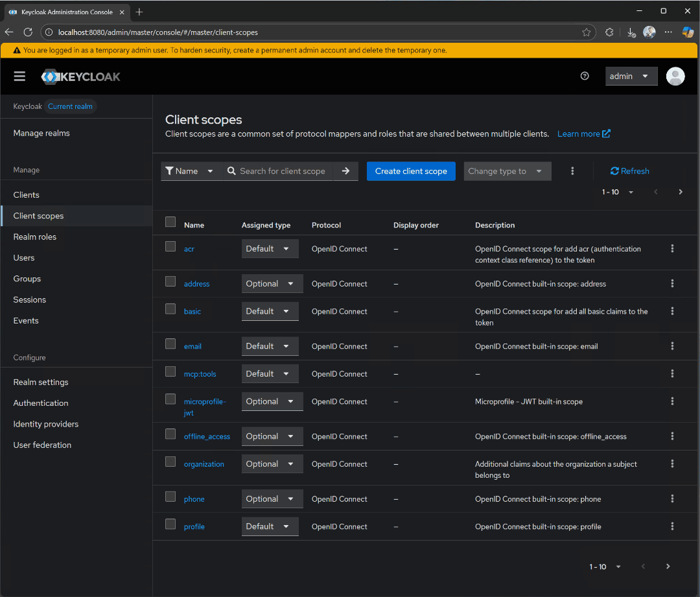Image resolution: width=700 pixels, height=597 pixels.
Task: Open the kebab menu next to Change type
Action: click(x=572, y=170)
